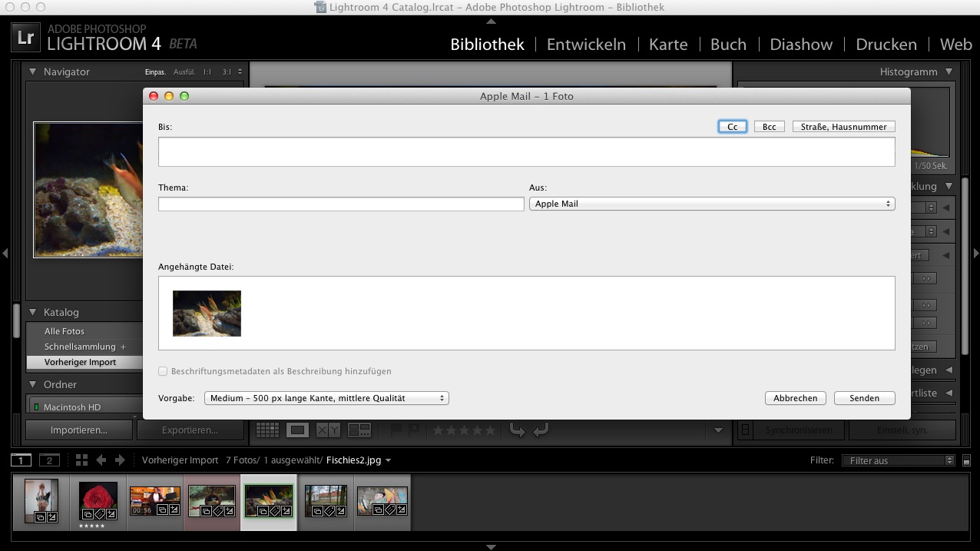Switch to Grid view in the toolbar
980x551 pixels.
pos(267,430)
